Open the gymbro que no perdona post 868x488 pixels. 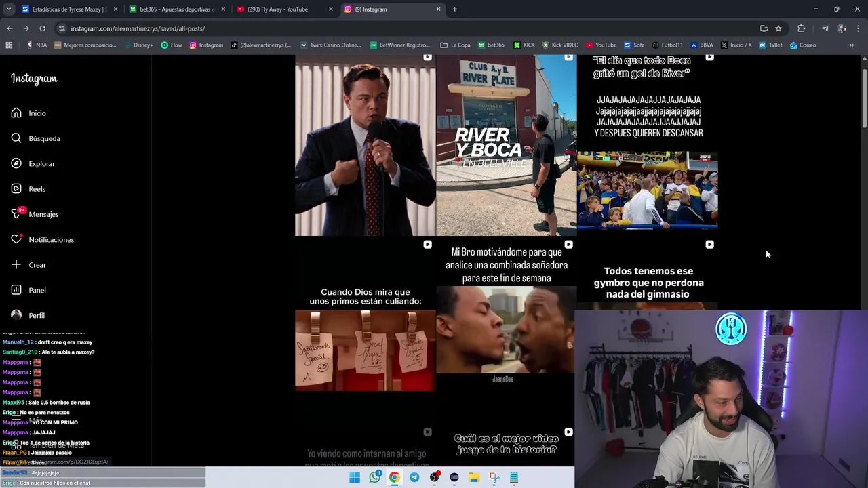[647, 274]
